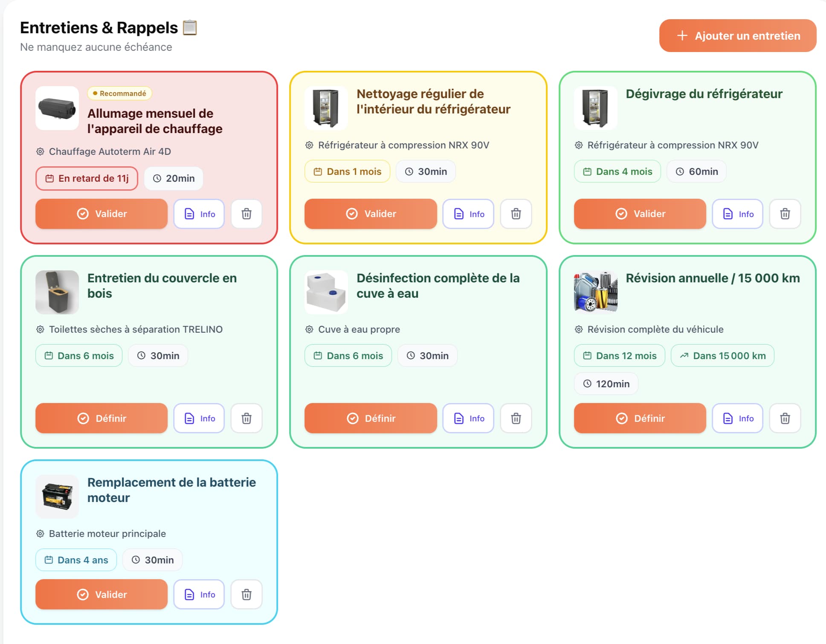This screenshot has height=644, width=826.
Task: Click trash icon on refrigerator cleaning card
Action: coord(516,214)
